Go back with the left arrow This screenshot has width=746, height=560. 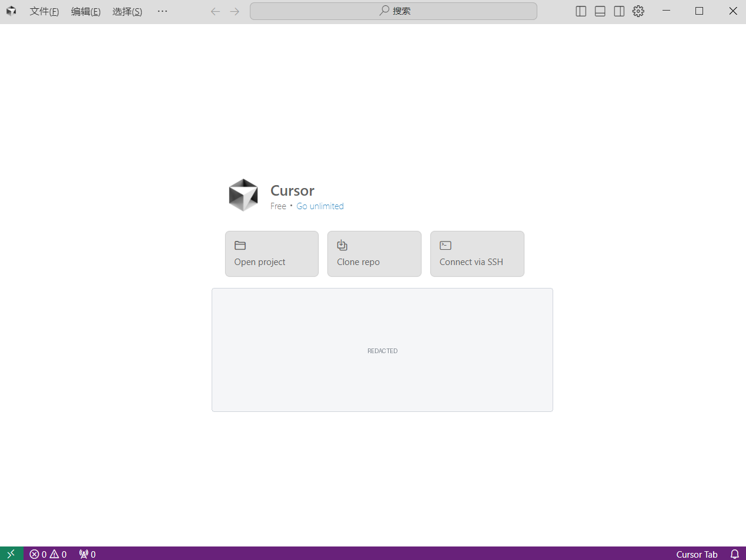215,11
